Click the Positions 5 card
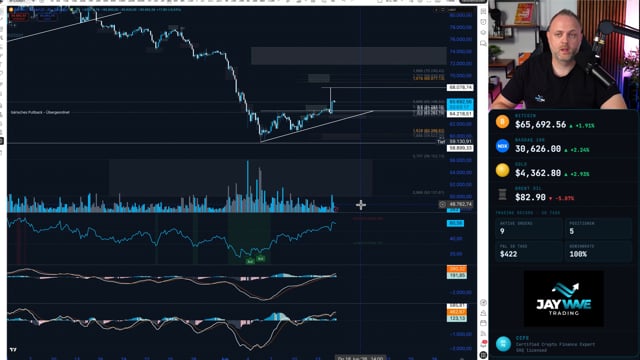This screenshot has height=360, width=640. pos(598,229)
